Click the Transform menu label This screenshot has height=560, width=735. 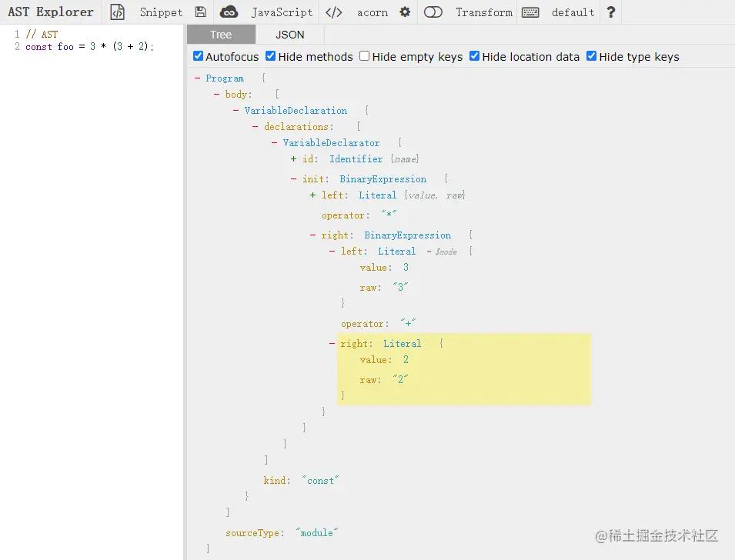point(484,12)
